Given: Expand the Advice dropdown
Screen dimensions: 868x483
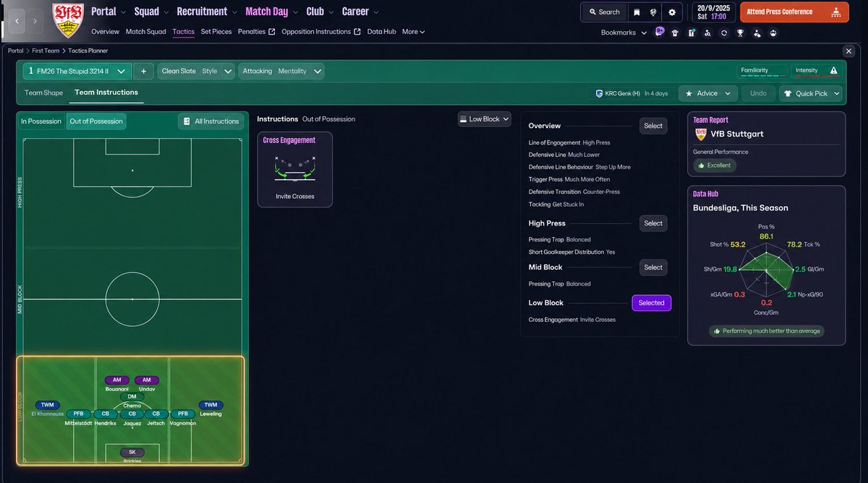Looking at the screenshot, I should [709, 93].
